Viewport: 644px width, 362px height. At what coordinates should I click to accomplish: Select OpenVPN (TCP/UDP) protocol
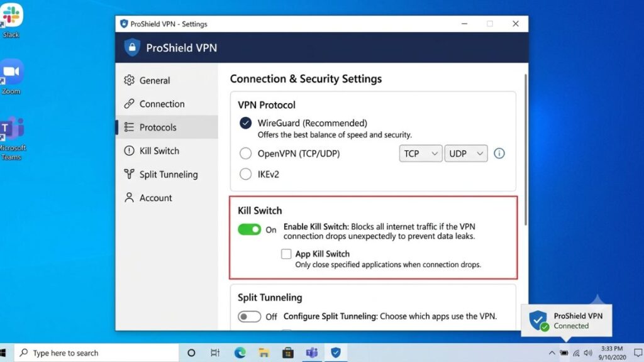coord(246,153)
